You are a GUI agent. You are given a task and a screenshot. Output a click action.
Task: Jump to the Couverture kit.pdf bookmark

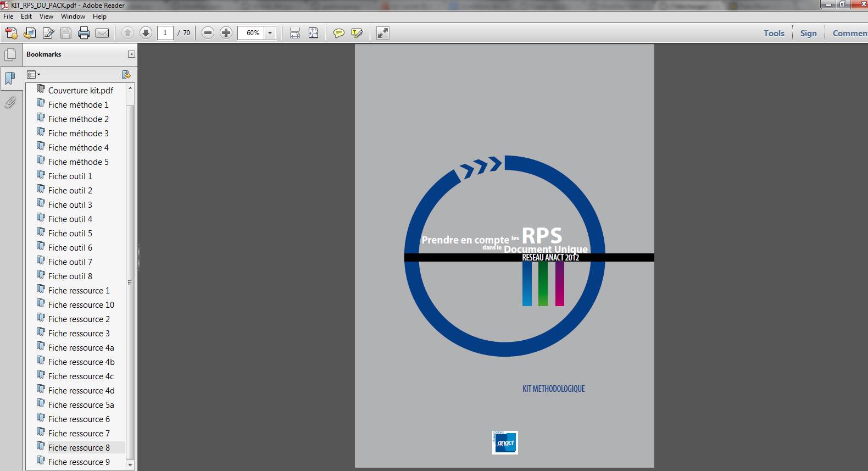81,90
